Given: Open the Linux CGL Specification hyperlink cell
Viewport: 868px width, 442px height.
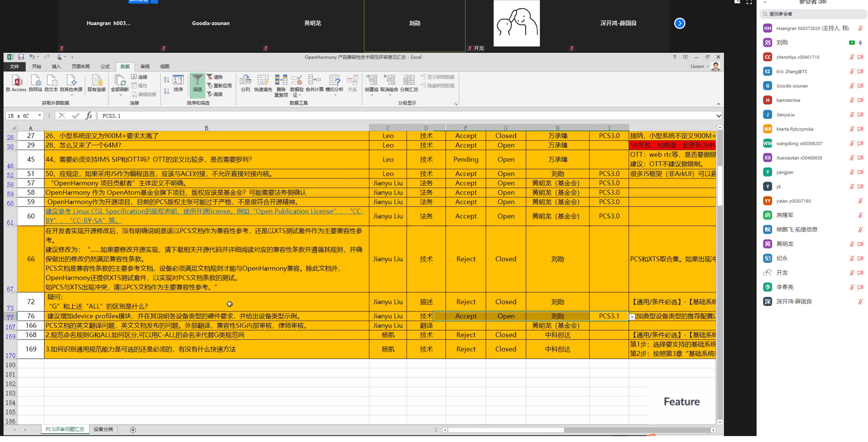Looking at the screenshot, I should pyautogui.click(x=207, y=216).
